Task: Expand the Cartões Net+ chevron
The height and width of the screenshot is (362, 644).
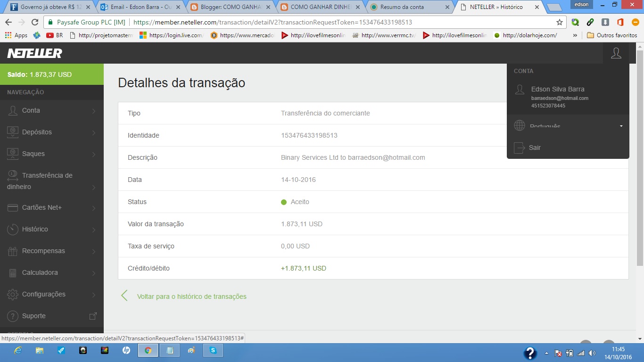Action: click(x=94, y=208)
